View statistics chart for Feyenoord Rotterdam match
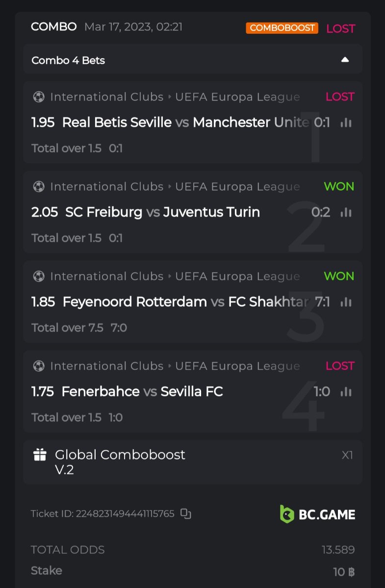This screenshot has width=385, height=588. click(x=346, y=302)
